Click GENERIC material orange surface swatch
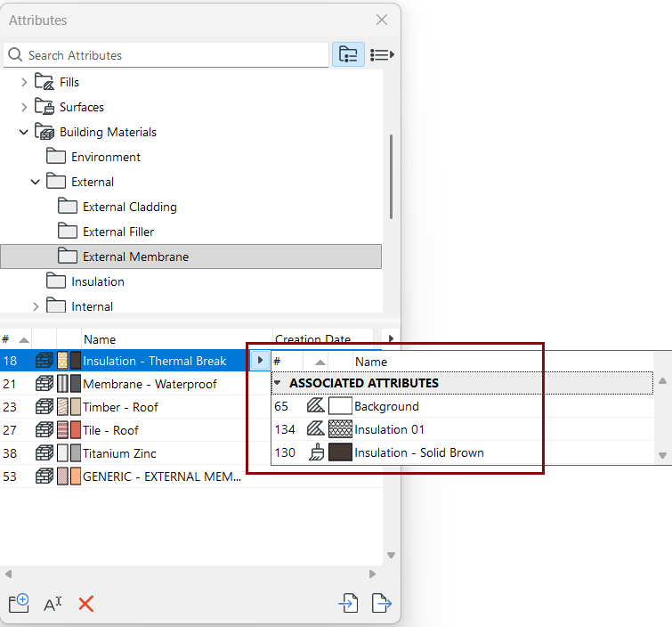 [x=76, y=476]
